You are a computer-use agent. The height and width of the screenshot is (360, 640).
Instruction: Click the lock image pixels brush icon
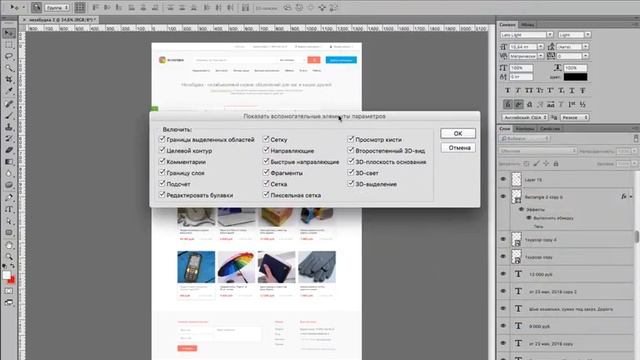[536, 164]
